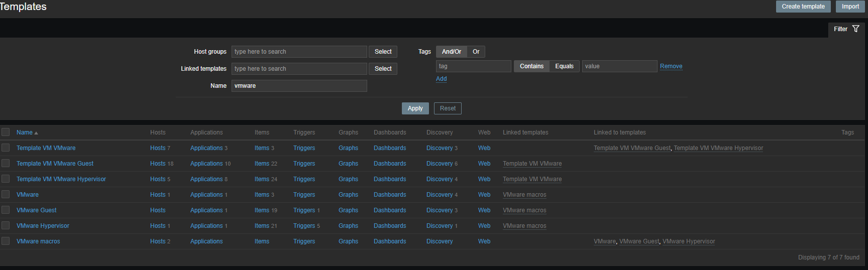This screenshot has width=868, height=270.
Task: Click the Host groups search field
Action: pyautogui.click(x=299, y=52)
